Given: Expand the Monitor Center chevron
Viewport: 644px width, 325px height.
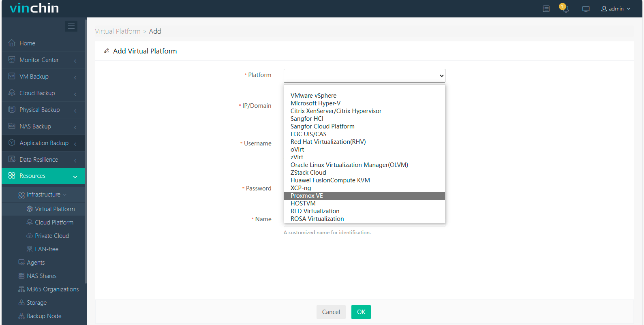Looking at the screenshot, I should coord(75,61).
